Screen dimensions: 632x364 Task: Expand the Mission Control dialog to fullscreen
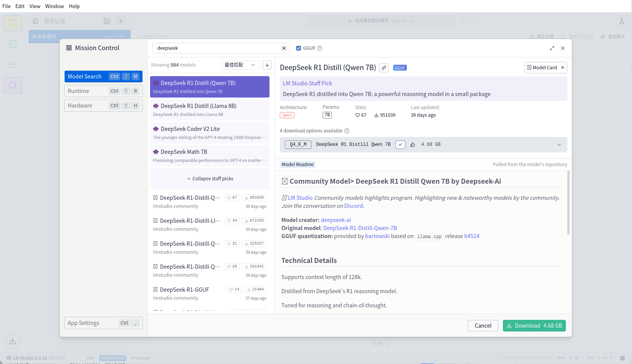coord(552,48)
